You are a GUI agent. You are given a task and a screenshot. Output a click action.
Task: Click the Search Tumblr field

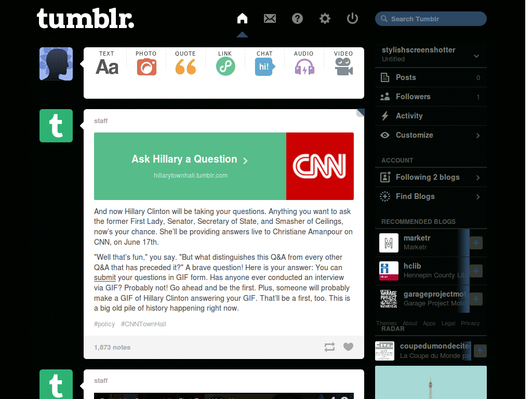431,19
